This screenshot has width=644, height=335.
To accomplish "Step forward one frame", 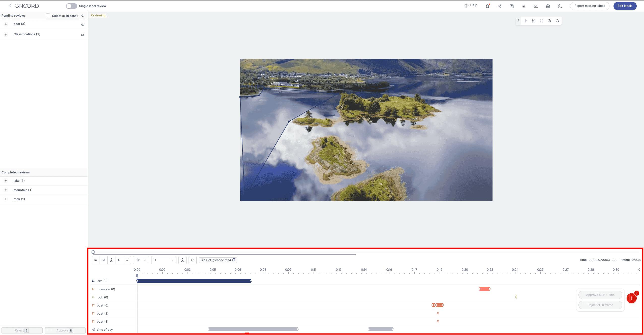I will coord(119,260).
